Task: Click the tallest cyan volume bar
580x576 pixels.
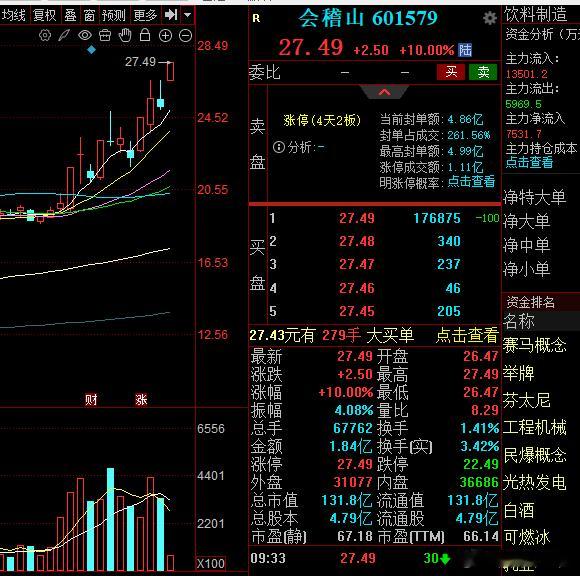Action: (110, 519)
